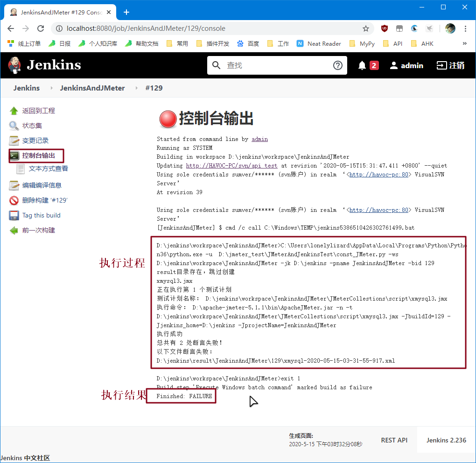This screenshot has width=476, height=463.
Task: Open the 插件开发 bookmark folder
Action: coord(212,44)
